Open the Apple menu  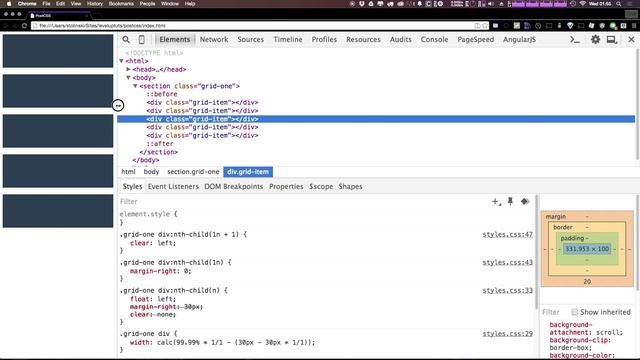[x=9, y=4]
